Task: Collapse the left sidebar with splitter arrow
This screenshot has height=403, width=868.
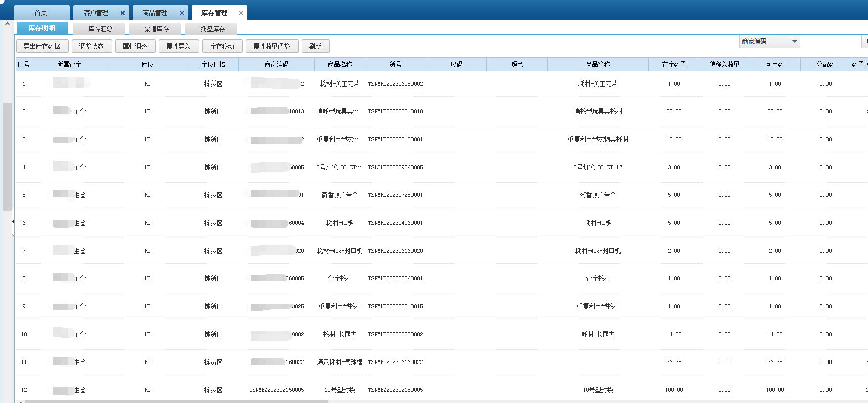Action: coord(13,221)
